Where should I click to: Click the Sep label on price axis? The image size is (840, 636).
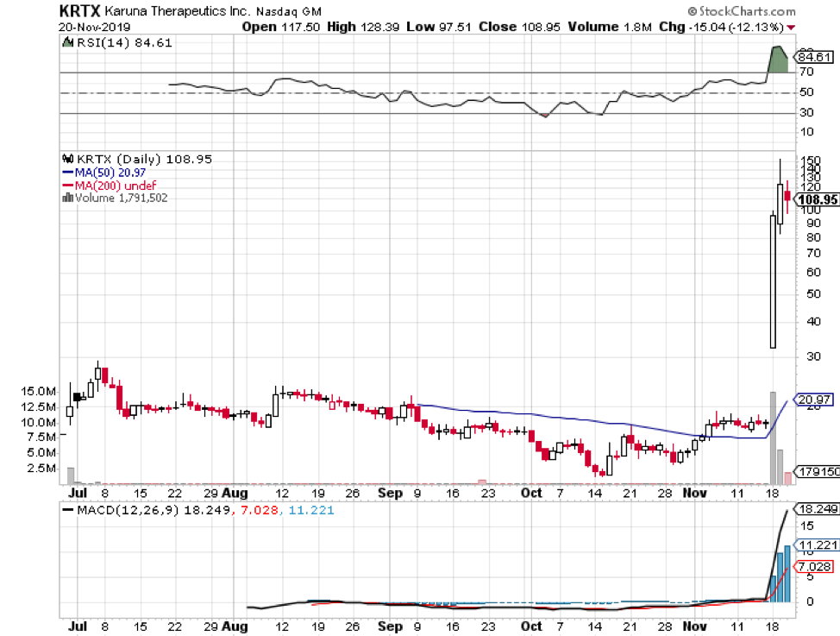pyautogui.click(x=390, y=493)
